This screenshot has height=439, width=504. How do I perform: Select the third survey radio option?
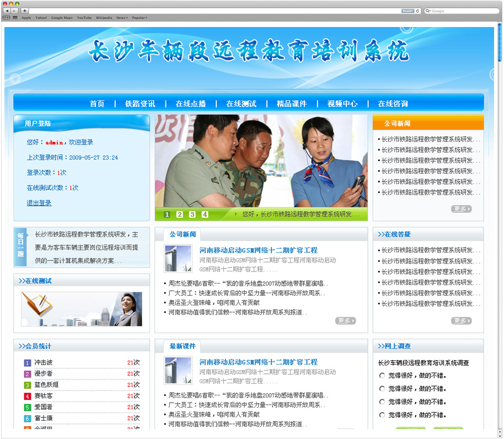382,401
